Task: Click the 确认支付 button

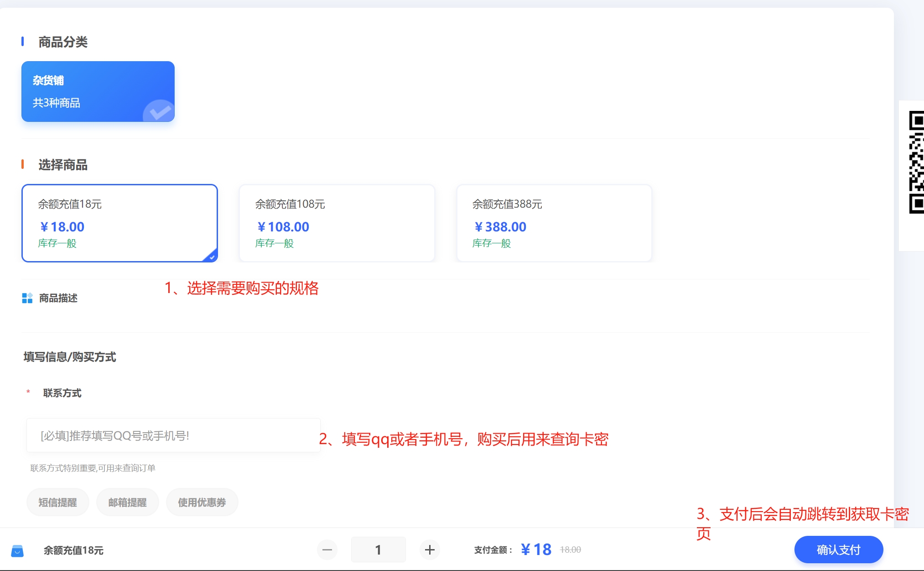Action: (x=838, y=550)
